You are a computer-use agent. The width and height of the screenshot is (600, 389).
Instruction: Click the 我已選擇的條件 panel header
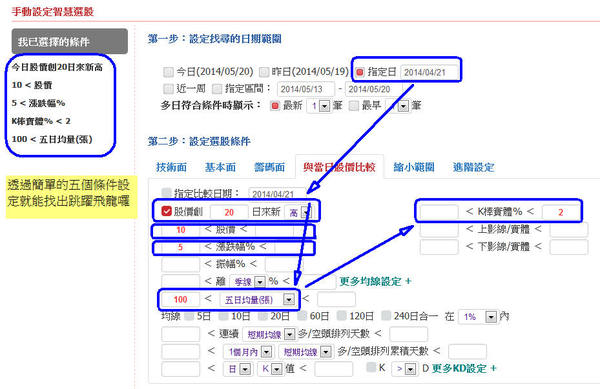[70, 41]
